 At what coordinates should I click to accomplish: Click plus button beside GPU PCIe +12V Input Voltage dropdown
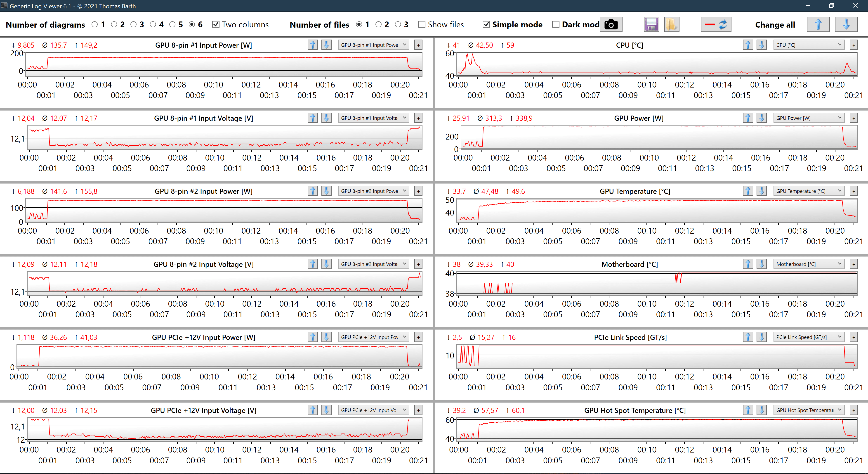point(418,410)
